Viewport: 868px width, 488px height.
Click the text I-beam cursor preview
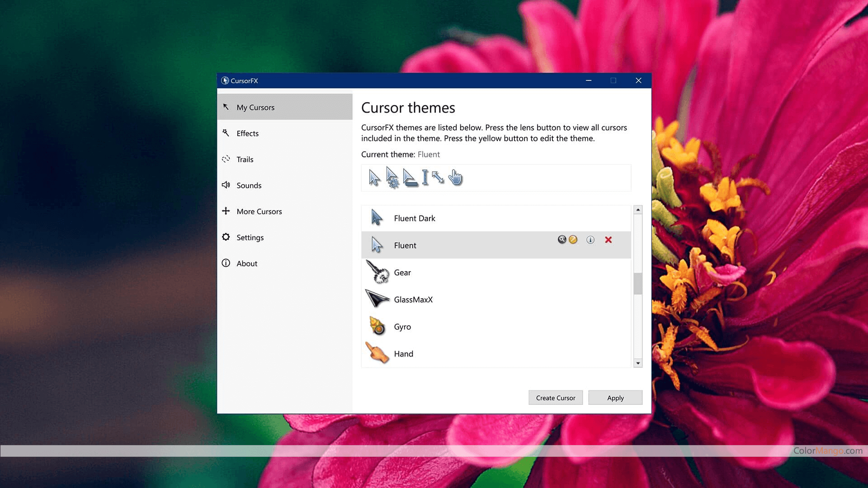(425, 178)
